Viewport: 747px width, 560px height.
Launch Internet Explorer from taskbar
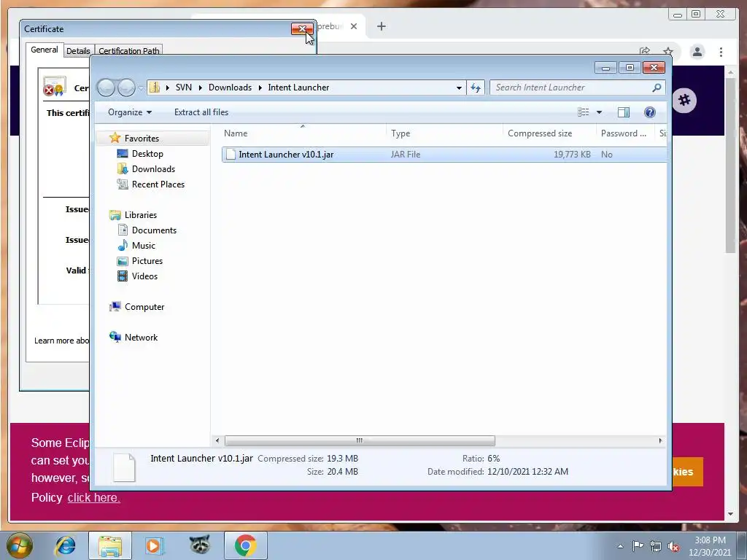[x=66, y=545]
